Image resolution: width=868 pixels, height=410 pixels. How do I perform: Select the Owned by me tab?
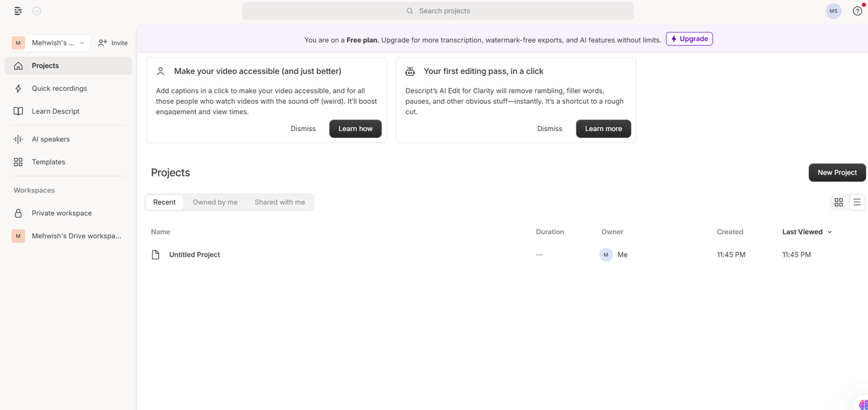tap(215, 202)
